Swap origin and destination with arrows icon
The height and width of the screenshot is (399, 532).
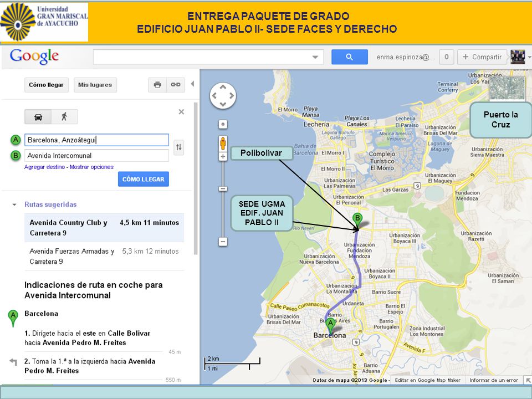pos(179,147)
